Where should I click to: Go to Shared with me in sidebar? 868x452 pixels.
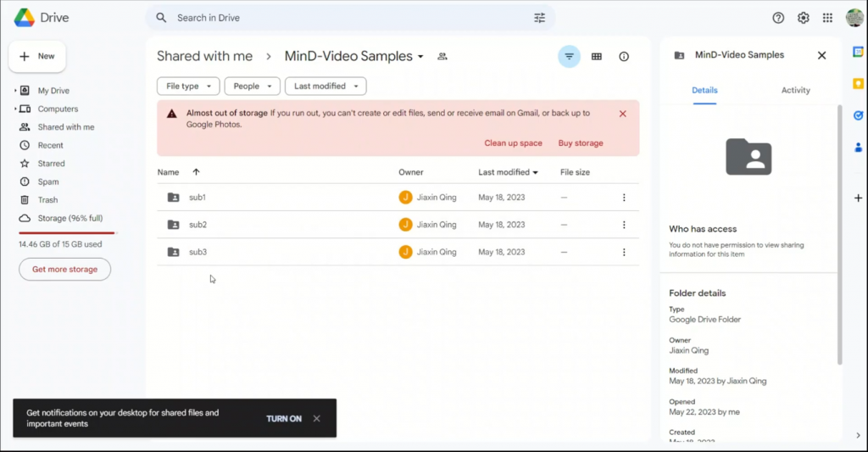tap(65, 127)
